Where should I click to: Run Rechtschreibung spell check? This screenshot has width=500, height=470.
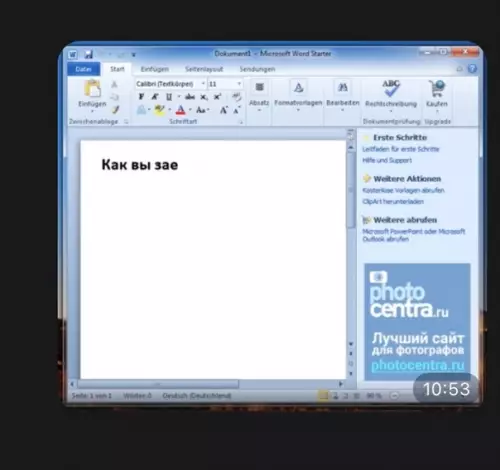click(391, 95)
